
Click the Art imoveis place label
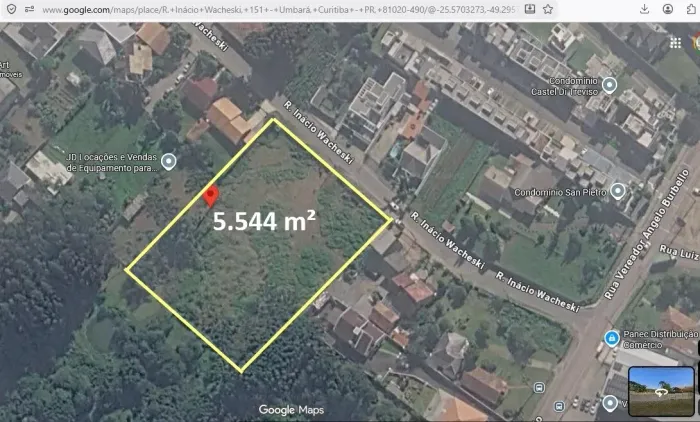11,70
